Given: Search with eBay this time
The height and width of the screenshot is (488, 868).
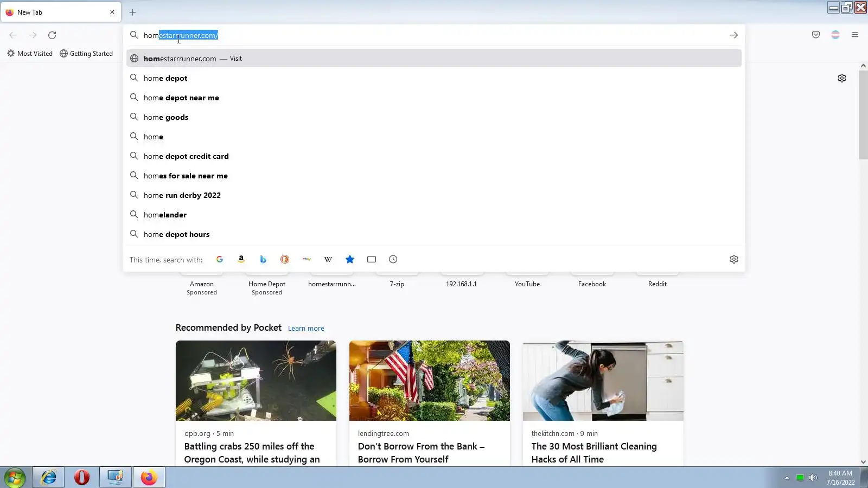Looking at the screenshot, I should pos(307,259).
